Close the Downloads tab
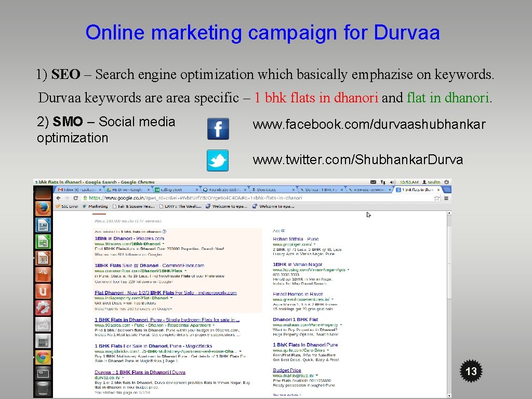Viewport: 532px width, 399px height. [x=294, y=190]
